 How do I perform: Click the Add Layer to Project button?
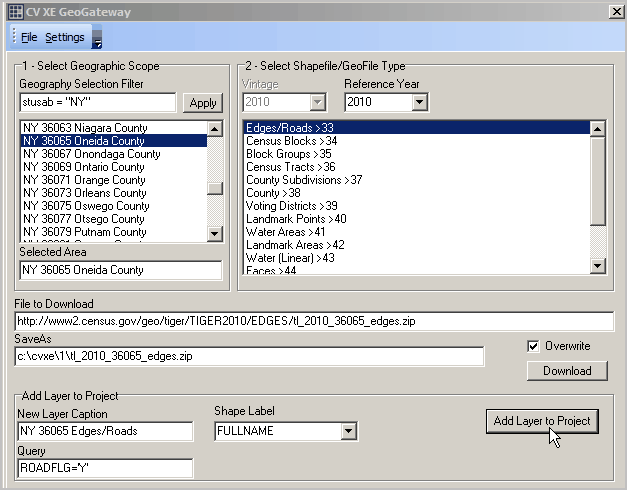click(542, 421)
